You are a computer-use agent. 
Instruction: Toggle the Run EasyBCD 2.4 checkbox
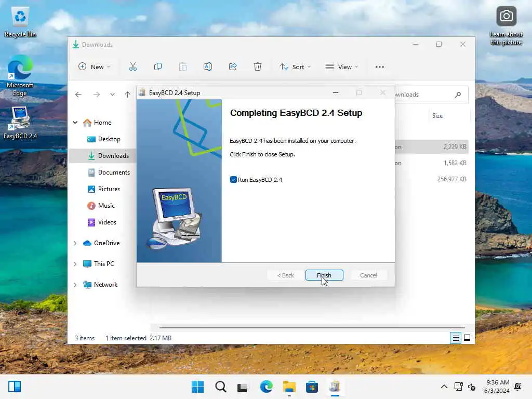[233, 179]
